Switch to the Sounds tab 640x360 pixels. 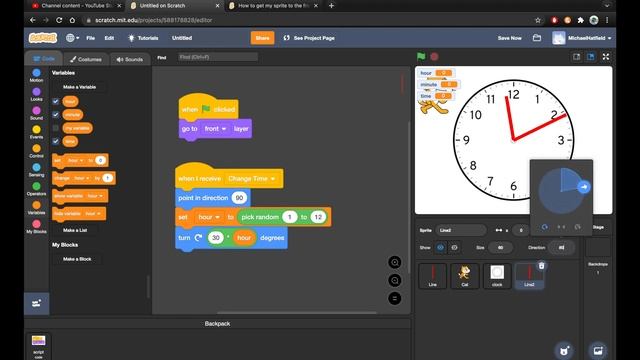click(129, 59)
